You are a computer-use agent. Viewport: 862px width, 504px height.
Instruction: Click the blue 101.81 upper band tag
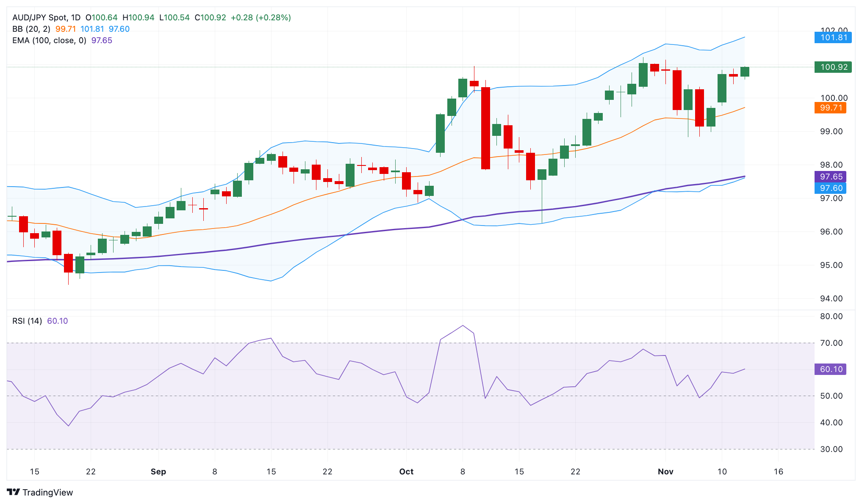833,38
